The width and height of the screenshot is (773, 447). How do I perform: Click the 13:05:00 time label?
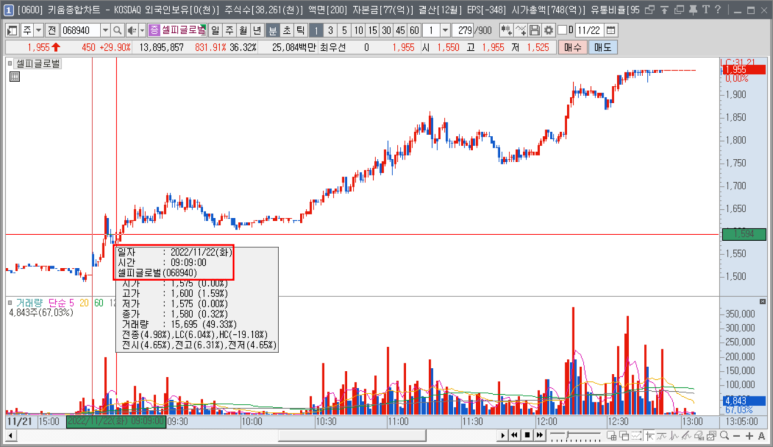point(742,422)
